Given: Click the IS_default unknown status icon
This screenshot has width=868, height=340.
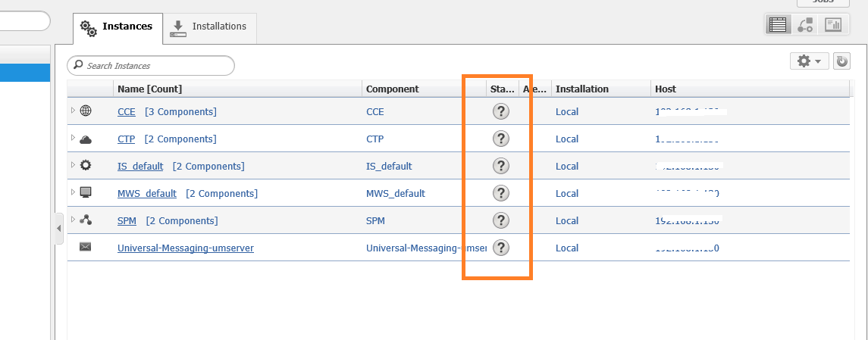Looking at the screenshot, I should pos(500,165).
